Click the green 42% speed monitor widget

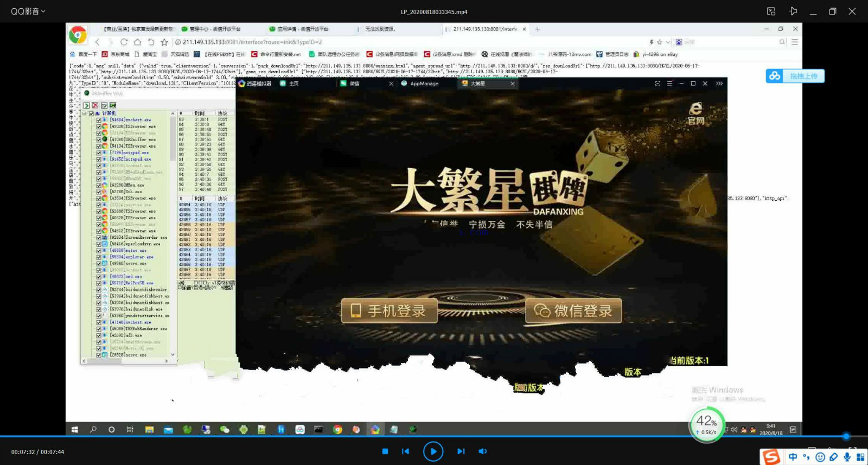pos(707,424)
